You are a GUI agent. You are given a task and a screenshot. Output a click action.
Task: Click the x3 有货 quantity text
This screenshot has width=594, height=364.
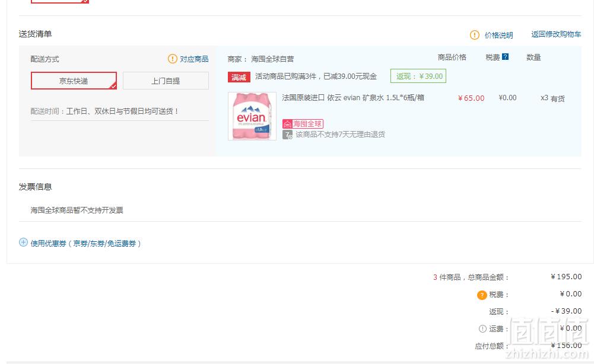(x=552, y=98)
